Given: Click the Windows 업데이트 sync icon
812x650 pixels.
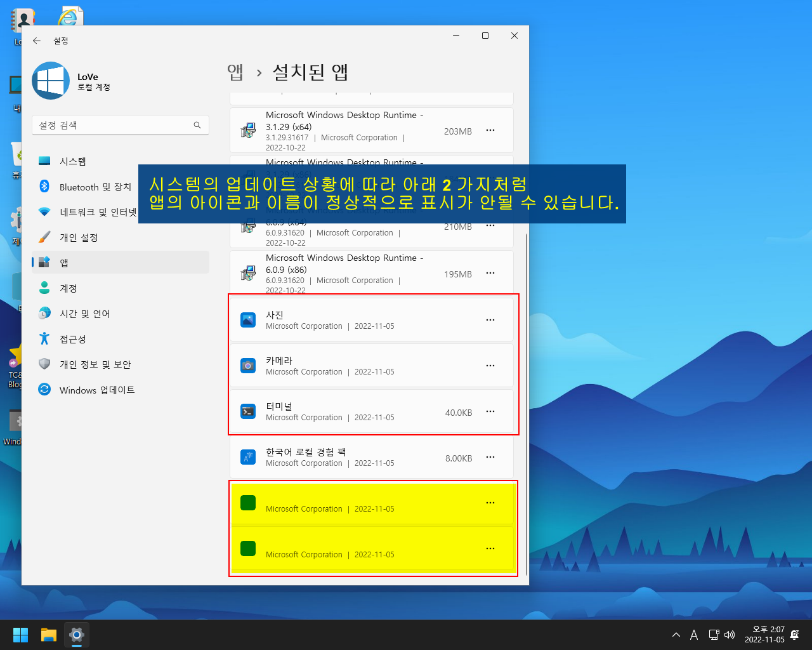Looking at the screenshot, I should coord(44,389).
